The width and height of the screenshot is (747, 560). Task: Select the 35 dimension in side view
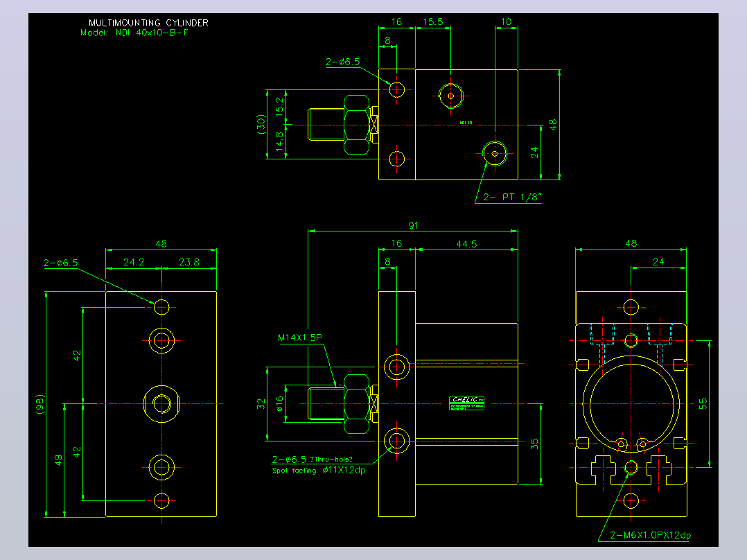(x=534, y=444)
